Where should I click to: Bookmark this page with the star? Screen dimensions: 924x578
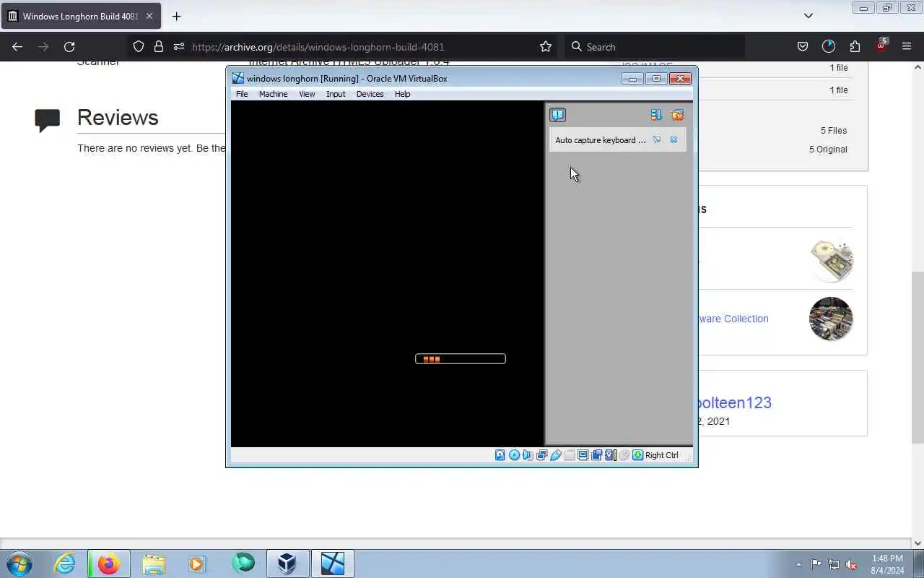click(546, 47)
